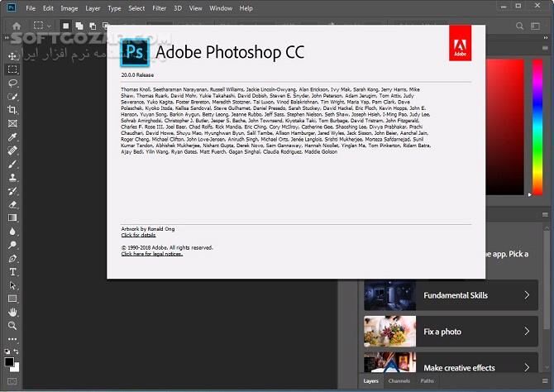Select the Zoom tool
This screenshot has width=554, height=392.
pyautogui.click(x=12, y=326)
